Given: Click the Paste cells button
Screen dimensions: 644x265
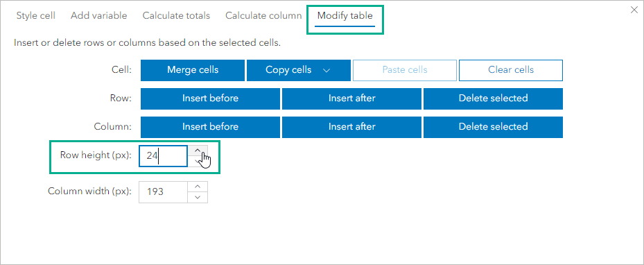Looking at the screenshot, I should click(405, 70).
